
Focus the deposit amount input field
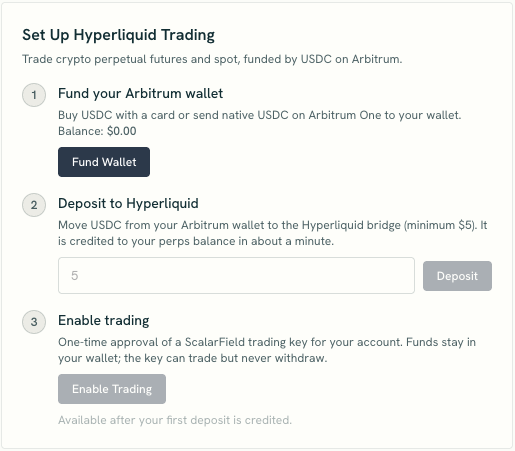(236, 276)
